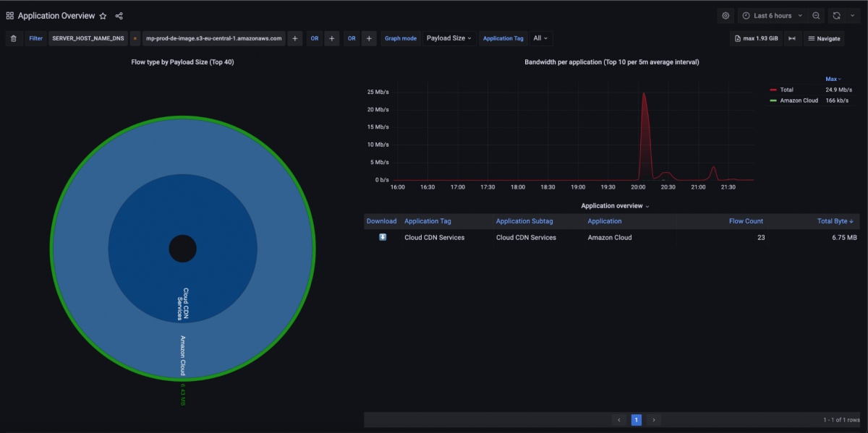Screen dimensions: 868x433
Task: Open the Last 6 hours time picker
Action: pos(772,15)
